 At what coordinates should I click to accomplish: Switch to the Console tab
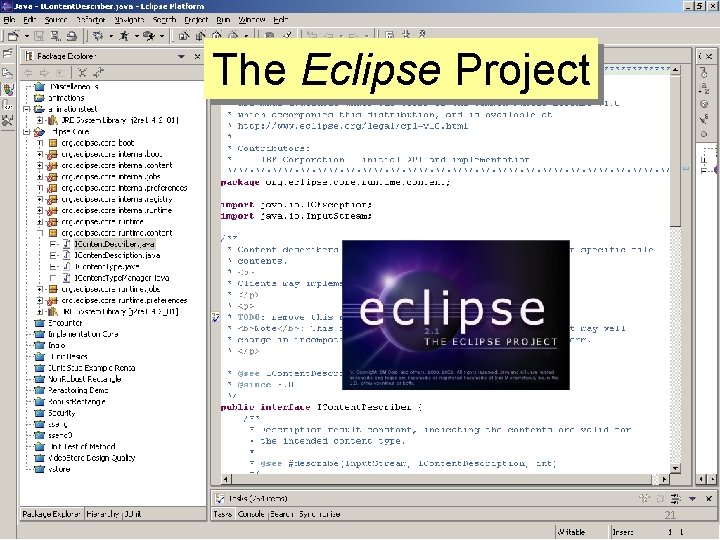[251, 514]
